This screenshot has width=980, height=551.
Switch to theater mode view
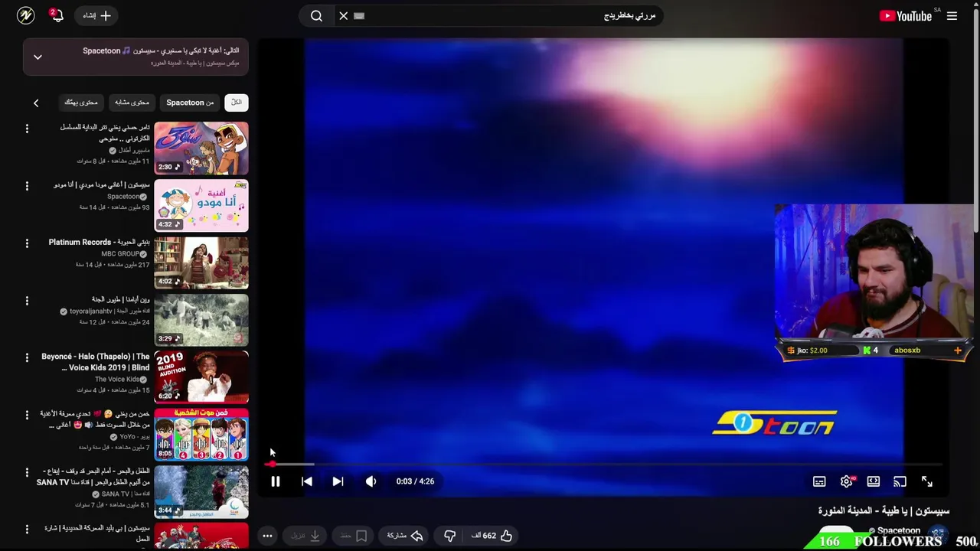874,481
